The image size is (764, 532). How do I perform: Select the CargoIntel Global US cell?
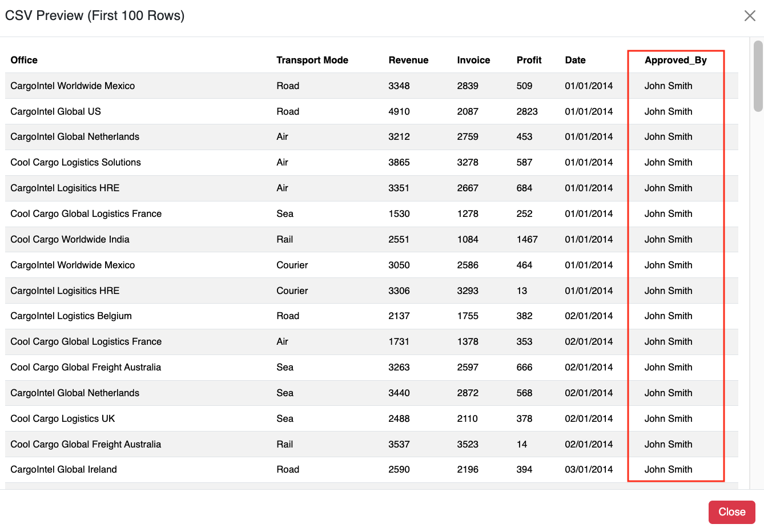coord(55,111)
